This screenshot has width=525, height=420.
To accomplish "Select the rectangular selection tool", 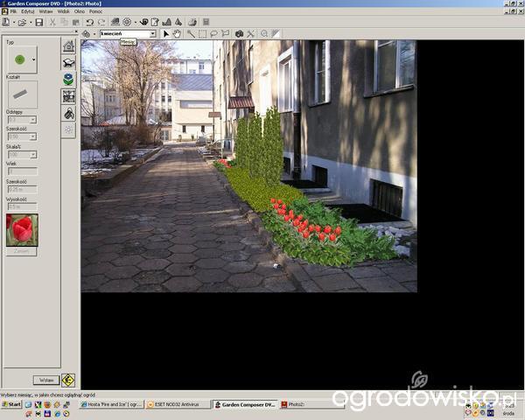I will click(202, 34).
